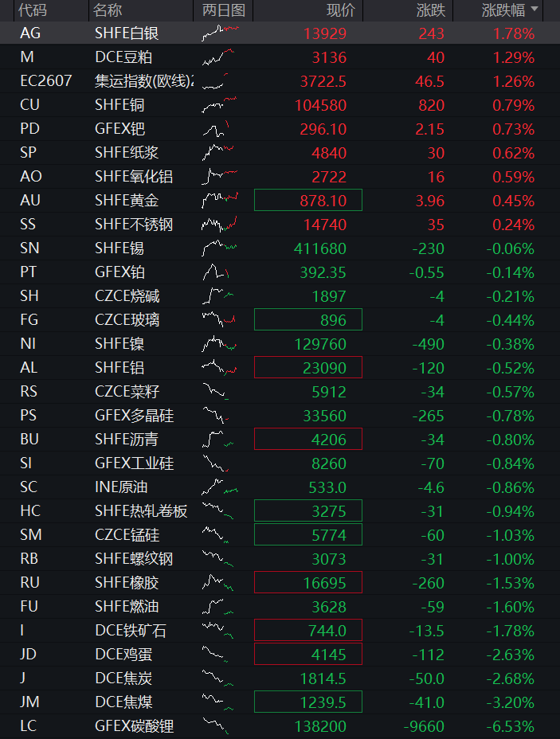Click the 名称 column header
This screenshot has width=560, height=739.
tap(108, 10)
